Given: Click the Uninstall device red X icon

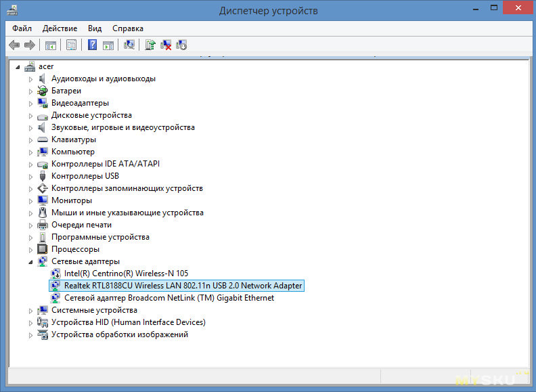Looking at the screenshot, I should tap(165, 45).
